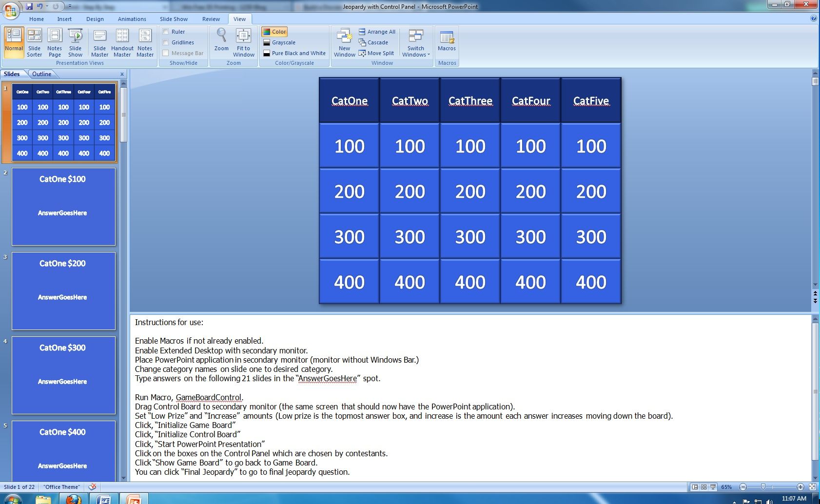Image resolution: width=820 pixels, height=504 pixels.
Task: Click Fit to Window
Action: (243, 41)
